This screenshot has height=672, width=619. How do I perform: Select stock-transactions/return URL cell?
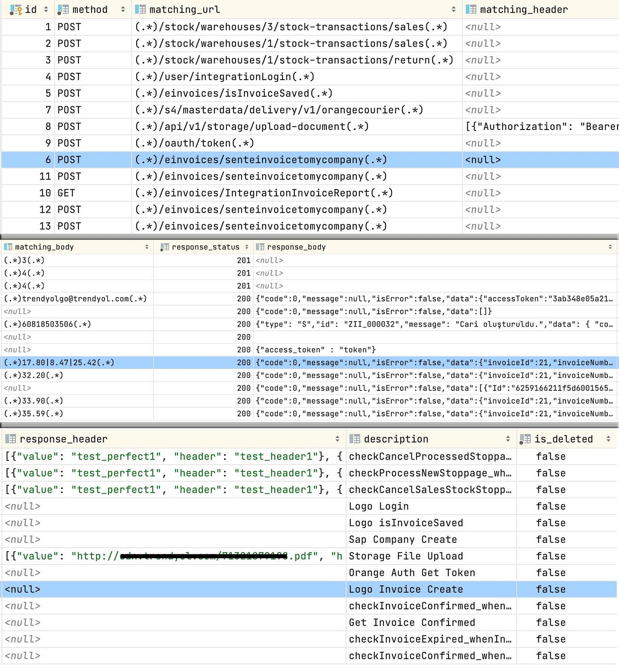[x=297, y=60]
